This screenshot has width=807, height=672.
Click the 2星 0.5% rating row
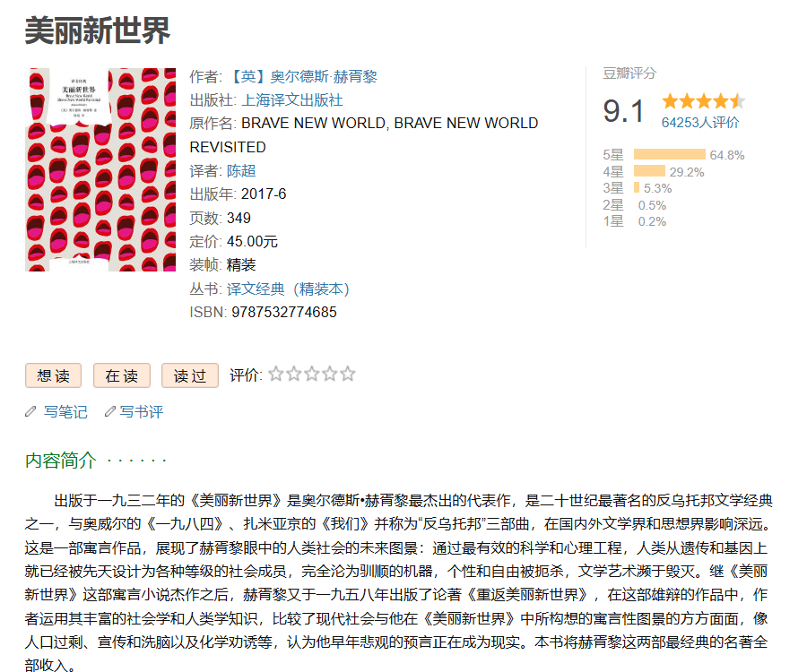(635, 205)
